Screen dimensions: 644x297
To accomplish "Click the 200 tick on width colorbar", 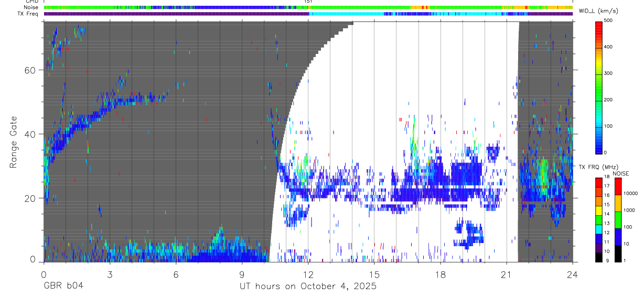I will click(609, 100).
